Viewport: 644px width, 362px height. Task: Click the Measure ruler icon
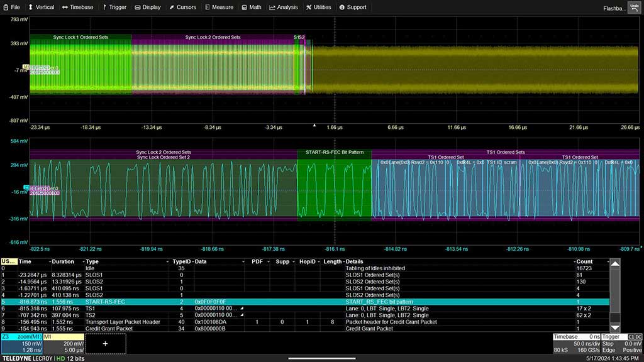pyautogui.click(x=207, y=8)
